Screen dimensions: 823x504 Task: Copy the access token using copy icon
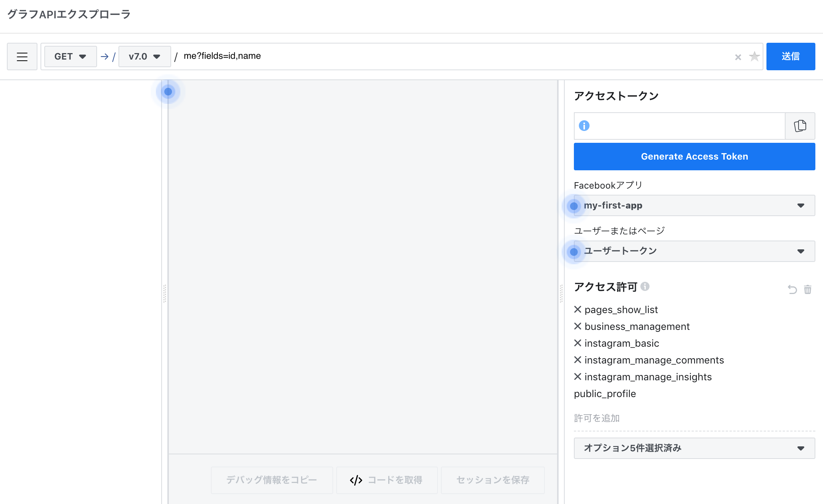800,126
